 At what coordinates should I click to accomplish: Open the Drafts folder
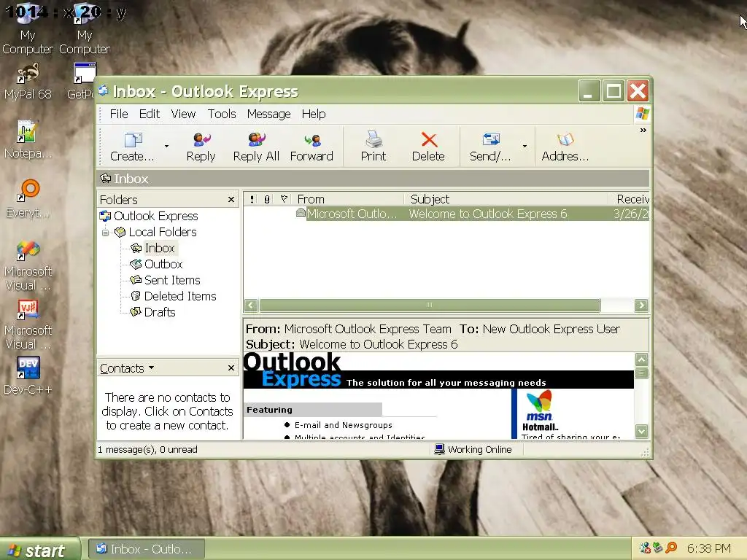pos(153,312)
